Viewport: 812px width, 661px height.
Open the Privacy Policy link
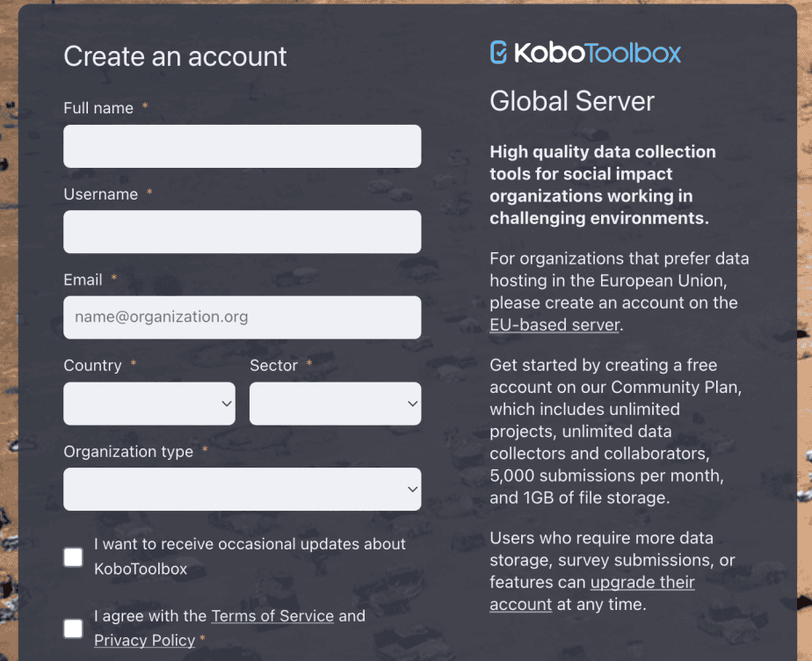pos(144,640)
